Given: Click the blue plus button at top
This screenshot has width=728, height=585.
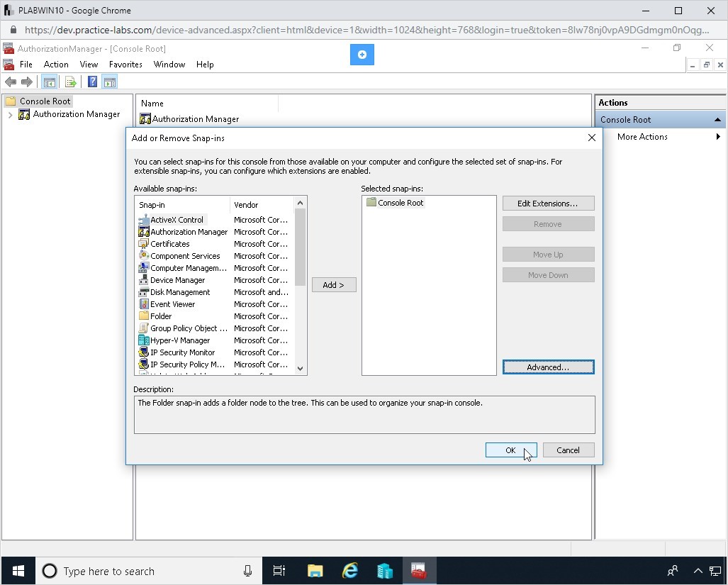Looking at the screenshot, I should 362,55.
